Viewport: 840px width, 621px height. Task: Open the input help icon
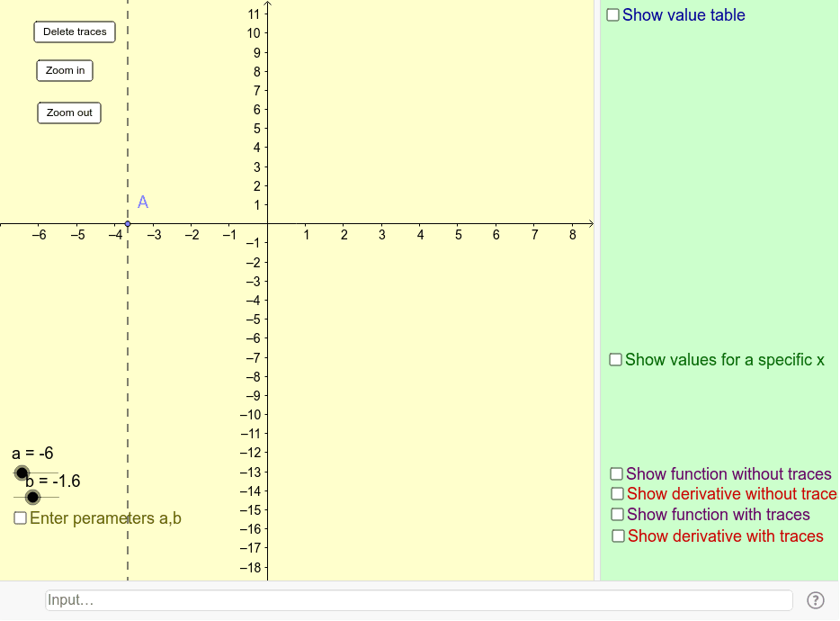816,600
